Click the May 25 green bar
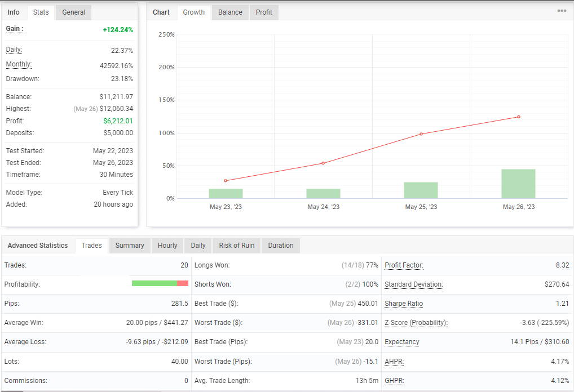Image resolution: width=574 pixels, height=392 pixels. point(421,190)
